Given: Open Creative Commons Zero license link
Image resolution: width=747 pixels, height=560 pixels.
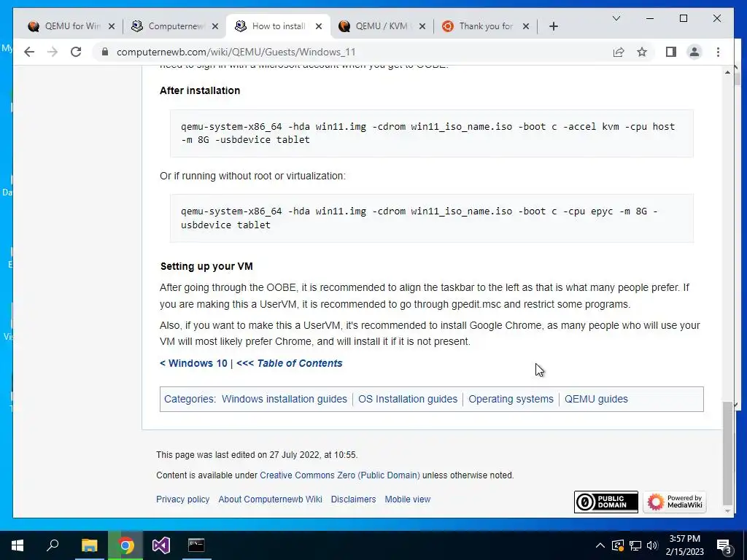Looking at the screenshot, I should [340, 475].
